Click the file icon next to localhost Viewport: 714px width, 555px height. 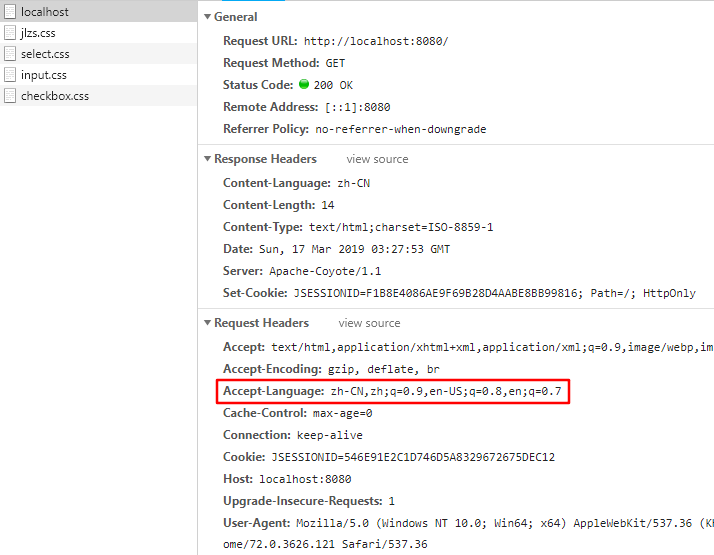(x=11, y=12)
